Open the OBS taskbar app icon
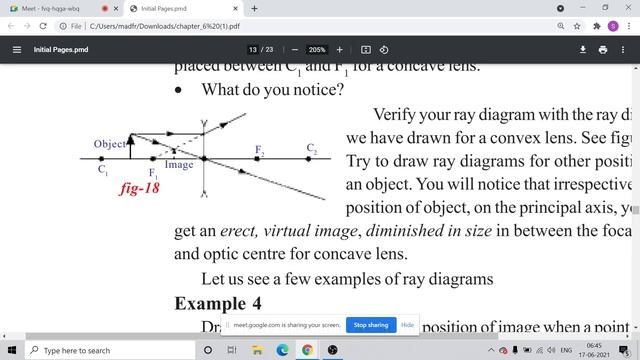 (x=333, y=350)
